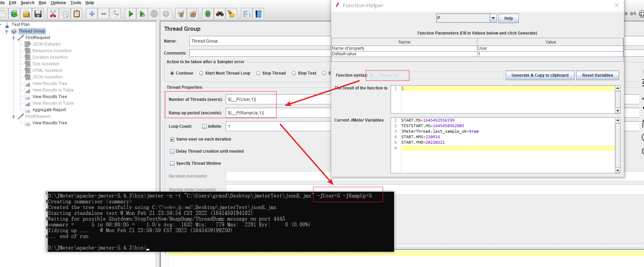Open the function selector dropdown arrow
Viewport: 644px width, 267px height.
493,18
